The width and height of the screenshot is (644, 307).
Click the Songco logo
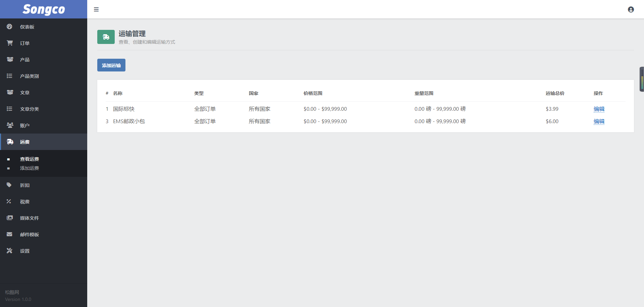pos(44,9)
